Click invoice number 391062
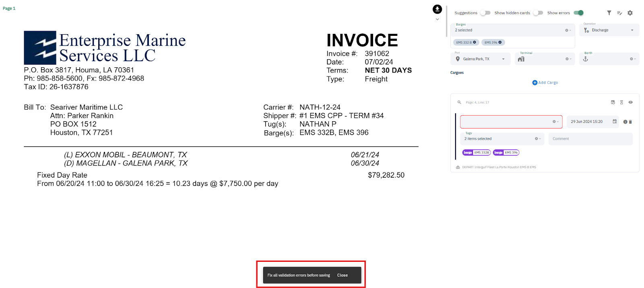 pyautogui.click(x=377, y=54)
